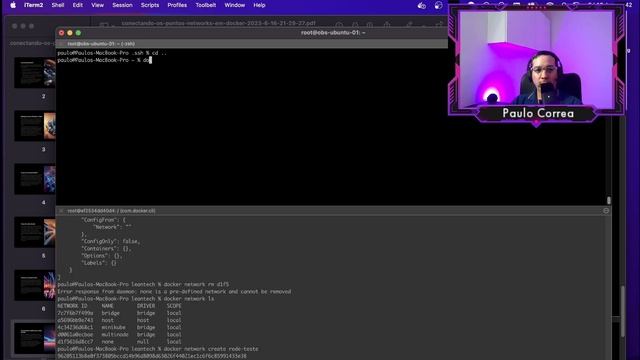640x360 pixels.
Task: Click the 'NETWORK ID' header row
Action: click(120, 306)
